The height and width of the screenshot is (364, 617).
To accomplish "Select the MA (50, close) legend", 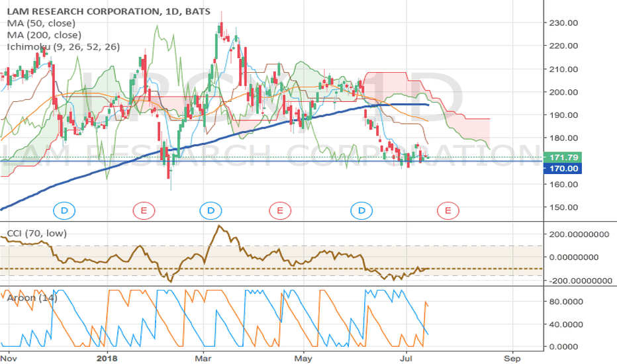I will click(41, 23).
